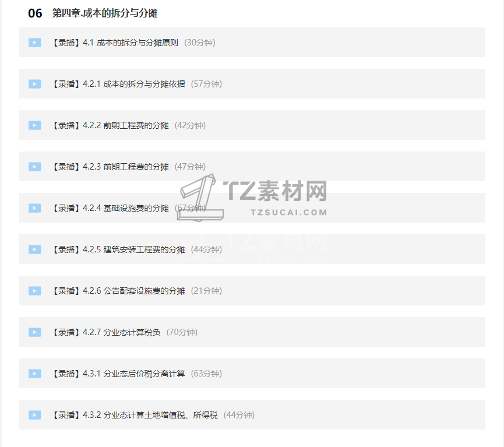This screenshot has width=504, height=447.
Task: Click play icon for lesson 4.2.5 建筑安装工程费的分摊
Action: (x=35, y=249)
